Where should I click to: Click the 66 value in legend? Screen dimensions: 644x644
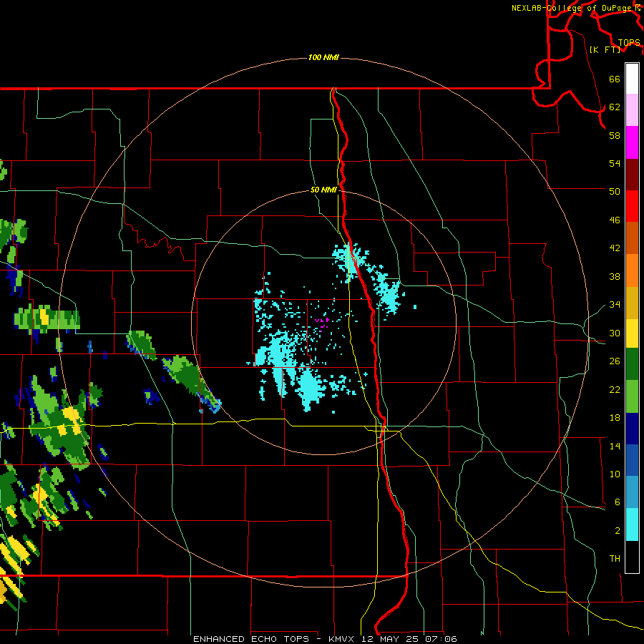615,79
